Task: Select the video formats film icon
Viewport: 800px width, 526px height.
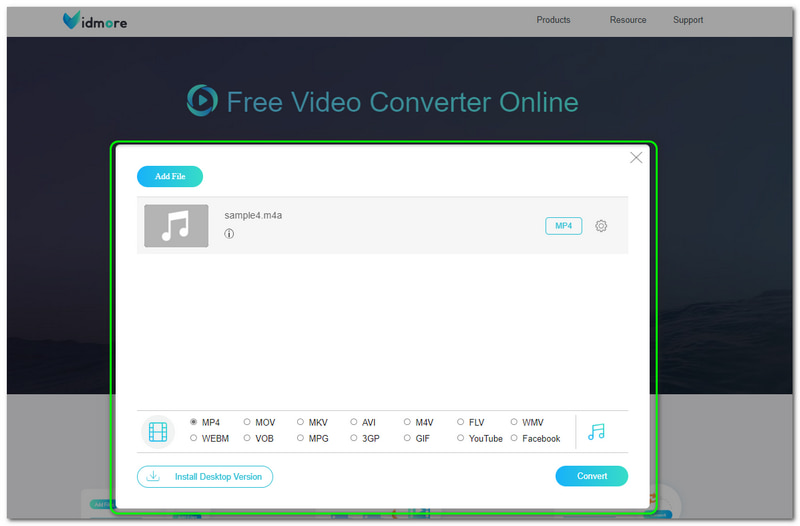Action: click(158, 432)
